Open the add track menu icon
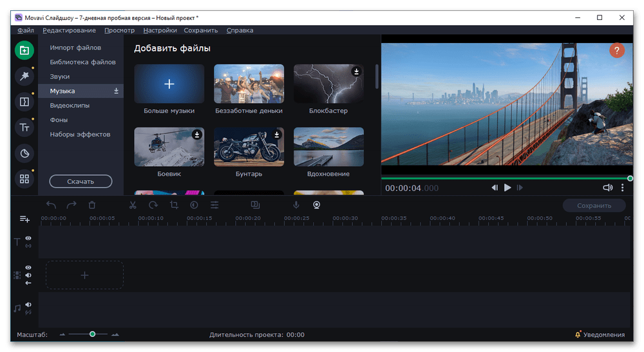The width and height of the screenshot is (644, 352). [x=24, y=219]
